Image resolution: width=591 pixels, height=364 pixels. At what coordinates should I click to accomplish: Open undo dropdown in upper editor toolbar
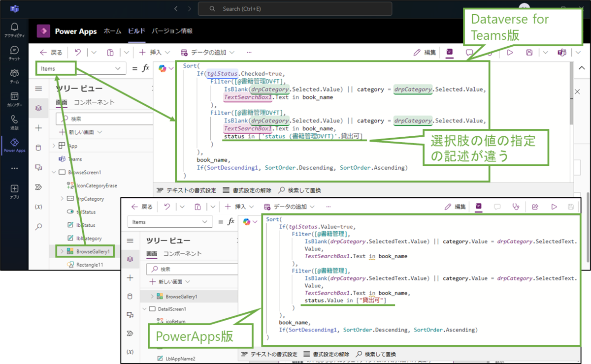[94, 52]
